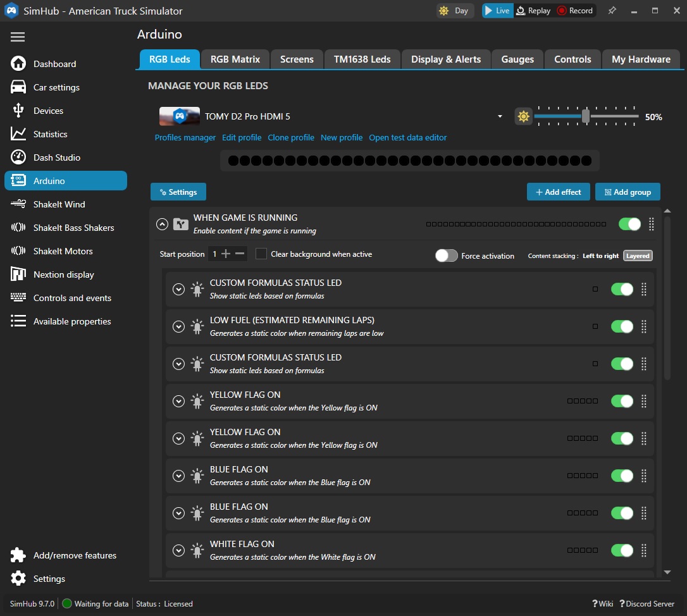
Task: Toggle the first Yellow Flag On effect
Action: [x=622, y=401]
